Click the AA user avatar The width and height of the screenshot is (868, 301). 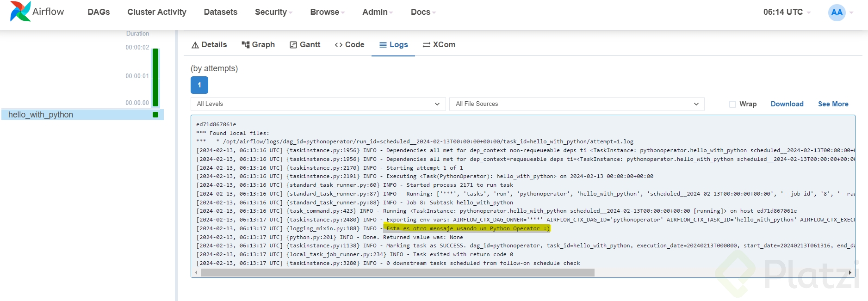click(x=837, y=12)
